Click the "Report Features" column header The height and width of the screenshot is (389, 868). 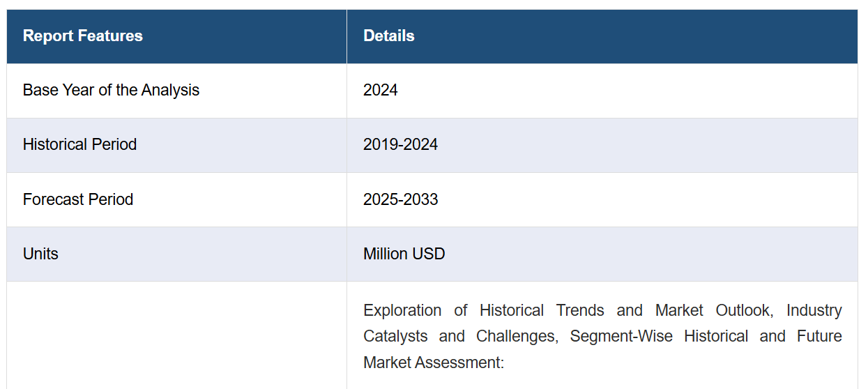83,36
